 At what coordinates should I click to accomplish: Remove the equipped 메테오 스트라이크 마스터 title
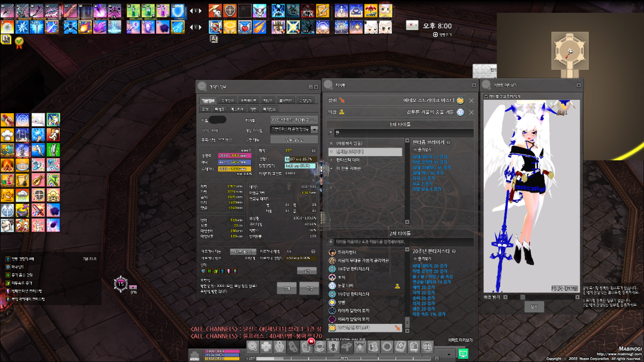471,100
